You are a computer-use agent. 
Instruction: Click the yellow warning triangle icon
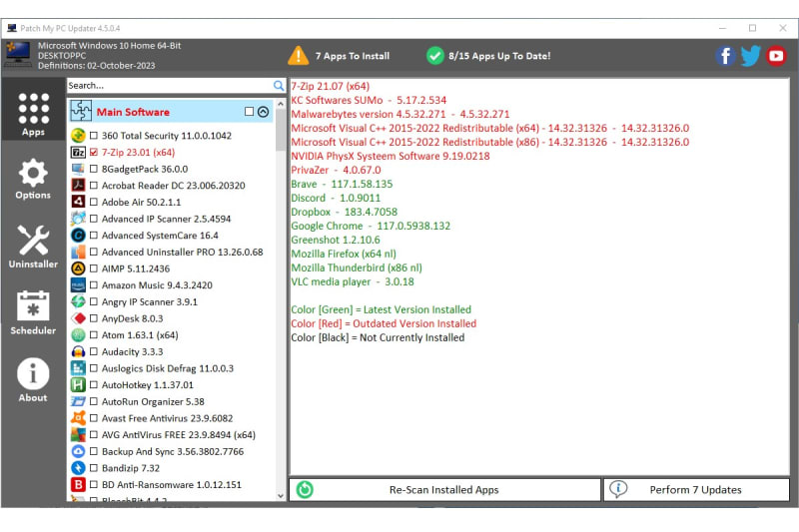(298, 56)
